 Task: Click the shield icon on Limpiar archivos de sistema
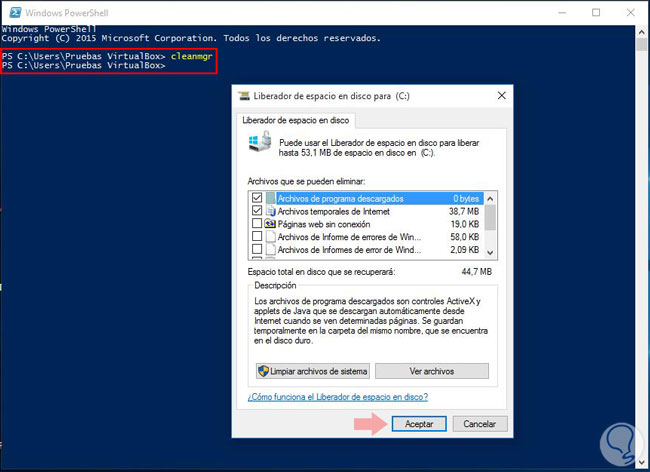(x=263, y=371)
